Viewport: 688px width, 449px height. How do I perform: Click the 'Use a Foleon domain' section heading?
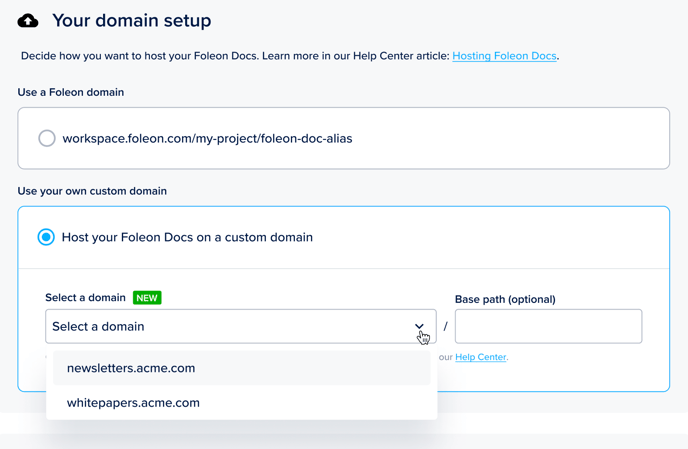point(71,92)
